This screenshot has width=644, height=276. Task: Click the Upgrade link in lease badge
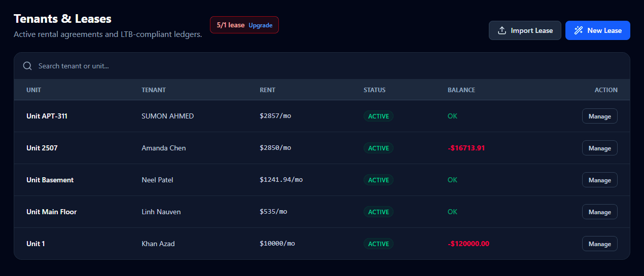point(260,25)
